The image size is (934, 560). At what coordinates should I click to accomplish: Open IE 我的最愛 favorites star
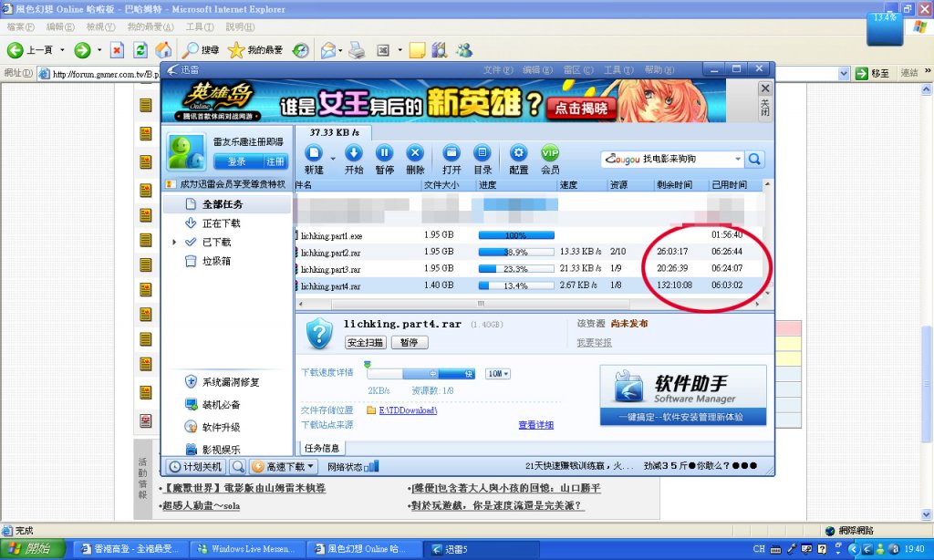tap(255, 50)
